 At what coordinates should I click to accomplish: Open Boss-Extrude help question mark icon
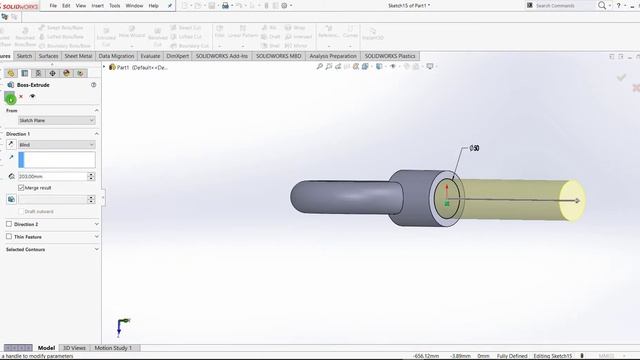[x=93, y=85]
